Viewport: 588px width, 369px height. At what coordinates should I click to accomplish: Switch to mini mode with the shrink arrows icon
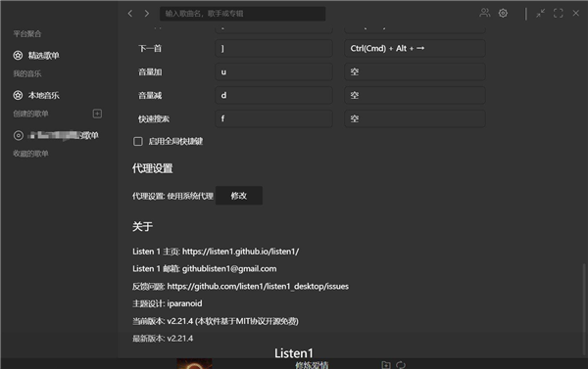tap(540, 14)
